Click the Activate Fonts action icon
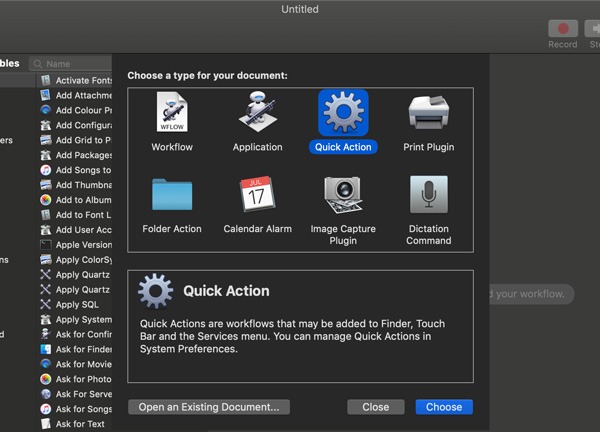This screenshot has width=600, height=432. tap(46, 80)
